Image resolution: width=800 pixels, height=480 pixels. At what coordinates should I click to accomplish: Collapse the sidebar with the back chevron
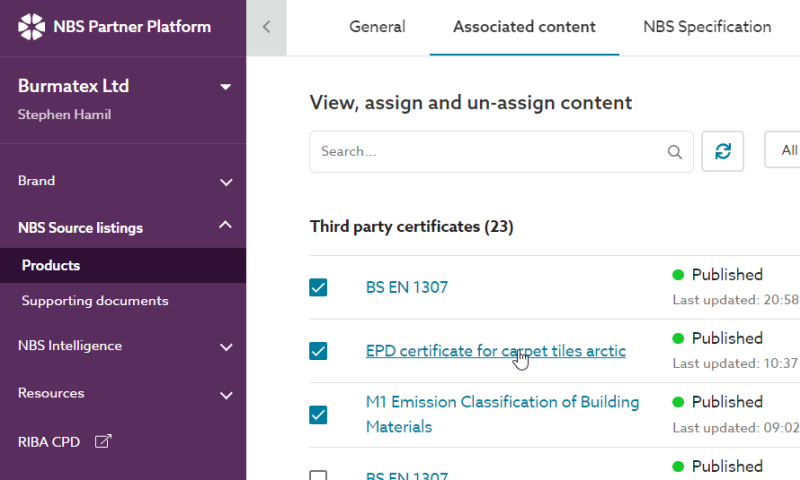point(266,27)
